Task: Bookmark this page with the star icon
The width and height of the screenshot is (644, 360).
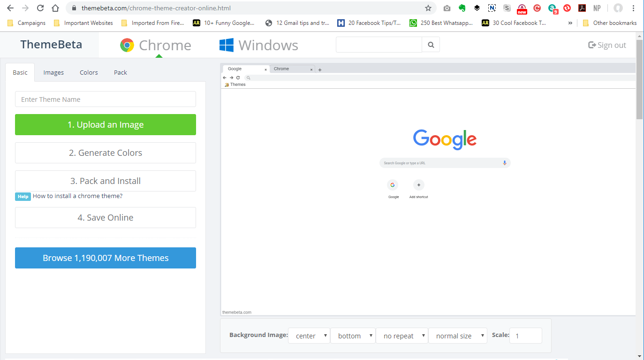Action: click(428, 8)
